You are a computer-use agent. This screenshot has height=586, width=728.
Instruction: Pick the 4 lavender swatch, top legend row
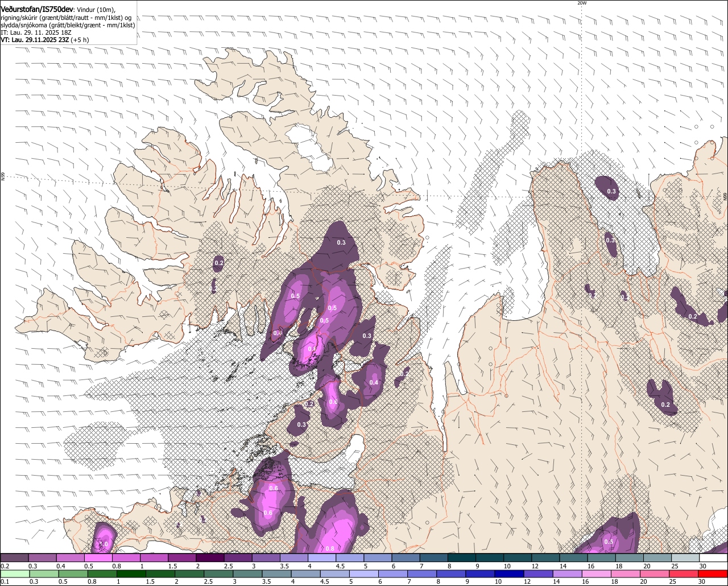pos(322,558)
